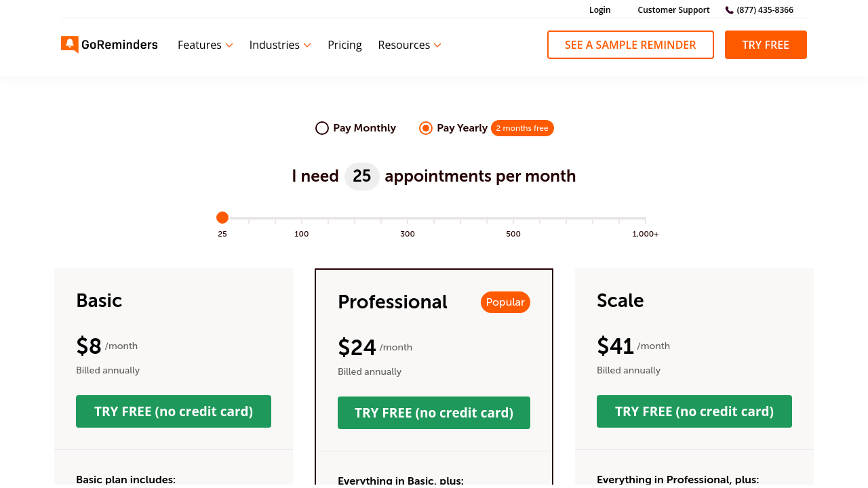Select the Pay Monthly radio button

coord(322,128)
